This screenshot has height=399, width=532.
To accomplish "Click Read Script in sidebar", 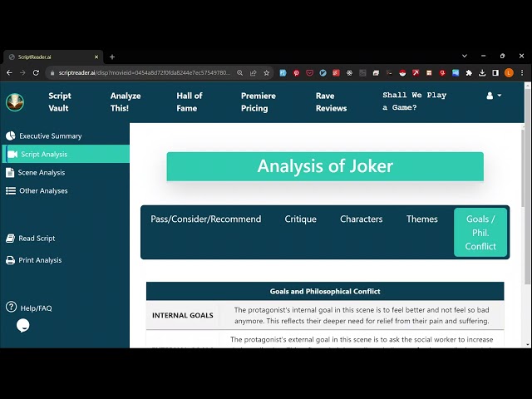I will coord(37,239).
